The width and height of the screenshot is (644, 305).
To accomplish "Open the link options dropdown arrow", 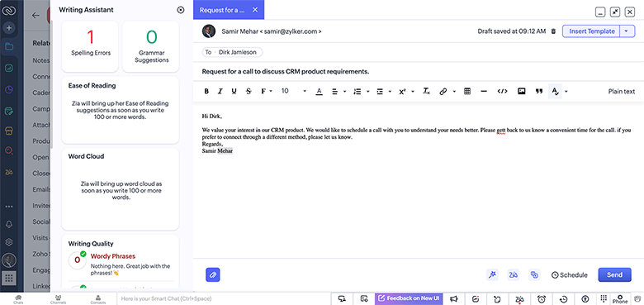I will (x=454, y=91).
